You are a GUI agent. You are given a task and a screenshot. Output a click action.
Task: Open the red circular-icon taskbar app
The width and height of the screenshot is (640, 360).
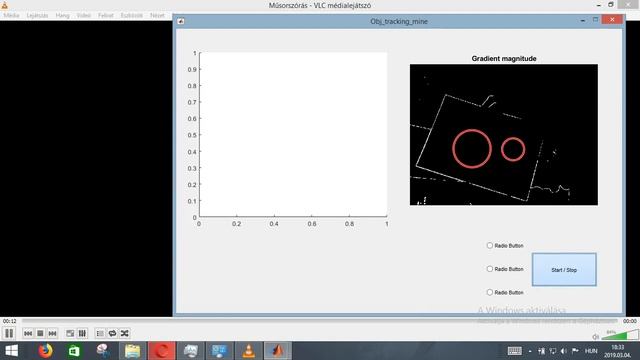click(x=162, y=351)
